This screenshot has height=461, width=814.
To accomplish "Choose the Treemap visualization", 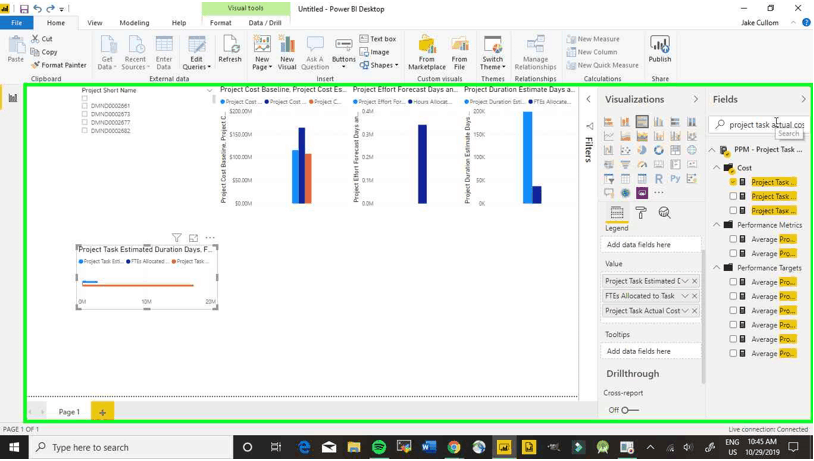I will 675,150.
